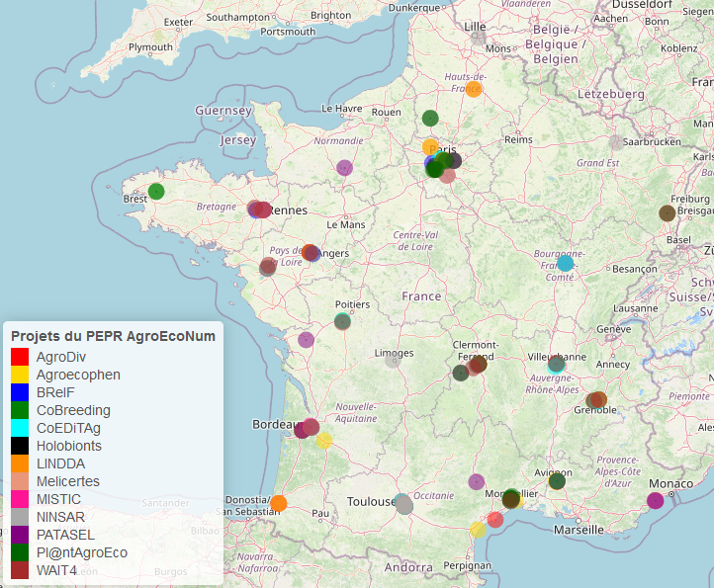Select the purple marker in Normandie
The height and width of the screenshot is (588, 714).
345,168
